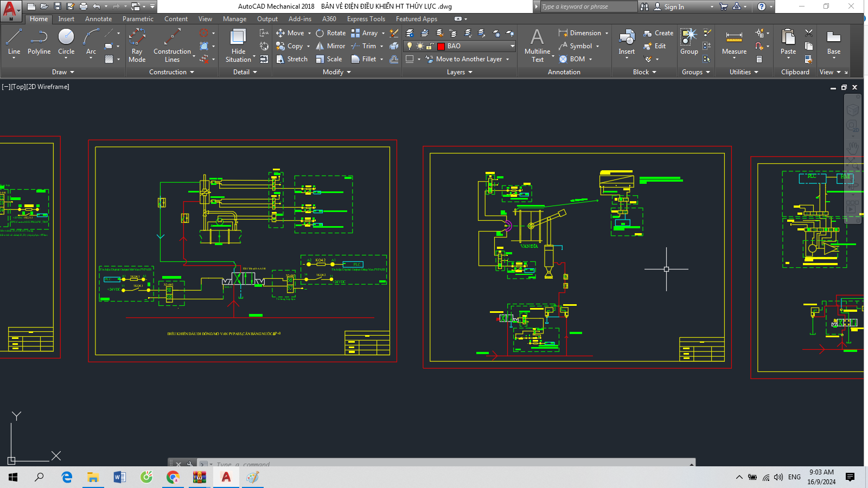
Task: Click the [-] viewport control
Action: tap(6, 87)
